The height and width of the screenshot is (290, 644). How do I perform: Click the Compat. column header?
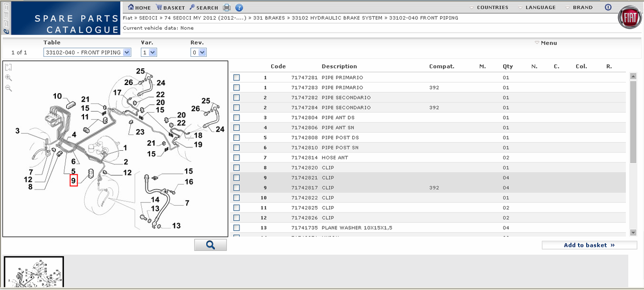point(442,66)
